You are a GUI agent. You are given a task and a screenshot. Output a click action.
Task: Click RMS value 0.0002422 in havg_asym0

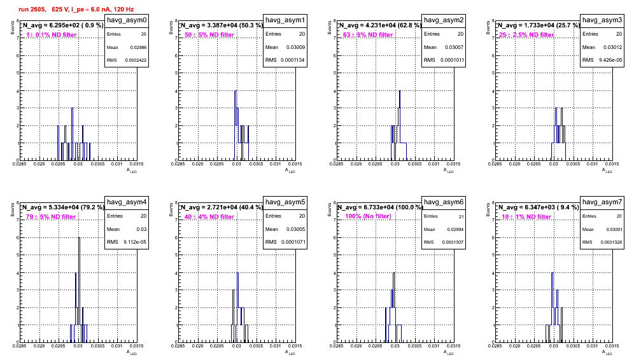tap(136, 60)
